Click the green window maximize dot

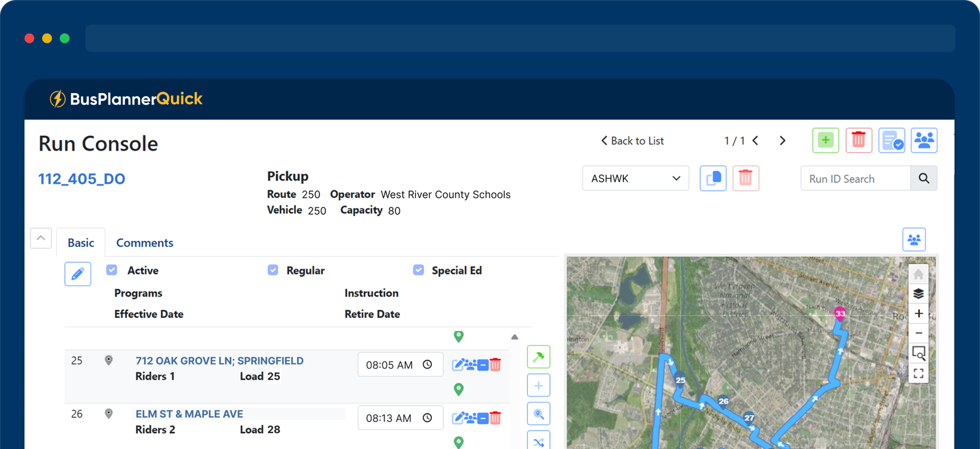(x=65, y=38)
